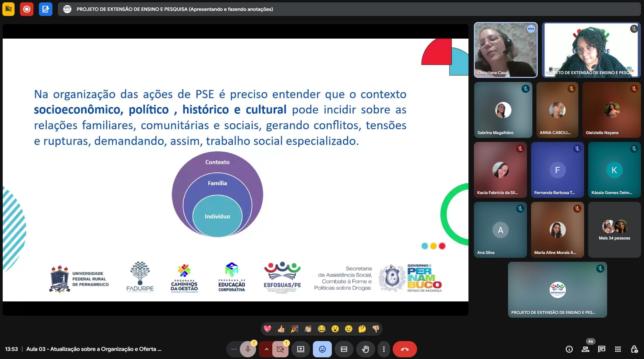The image size is (644, 359).
Task: Hang up with the red leave call button
Action: 405,349
